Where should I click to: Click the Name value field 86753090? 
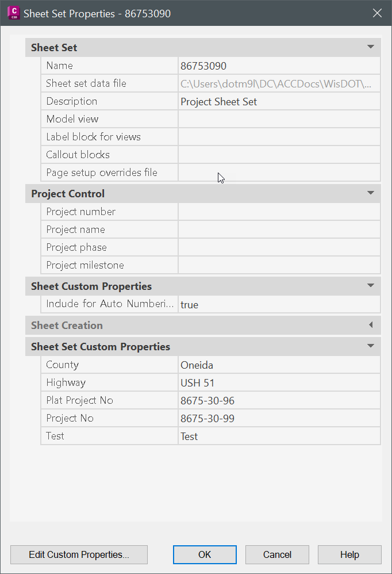point(279,66)
